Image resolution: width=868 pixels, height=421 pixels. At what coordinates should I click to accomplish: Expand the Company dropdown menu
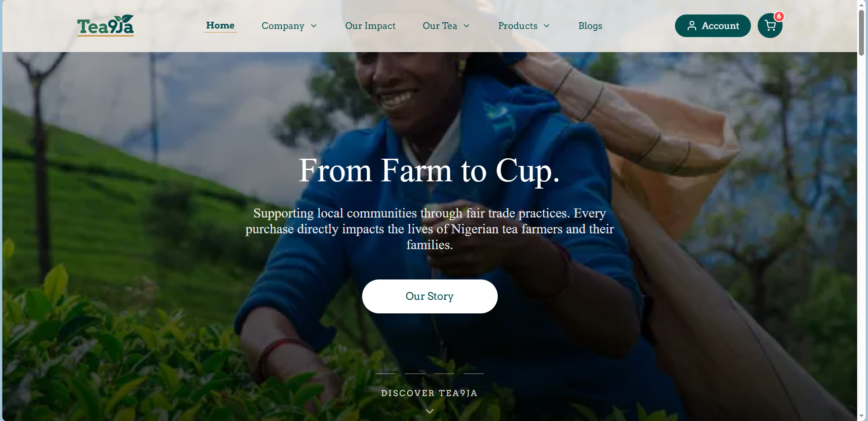pyautogui.click(x=289, y=26)
